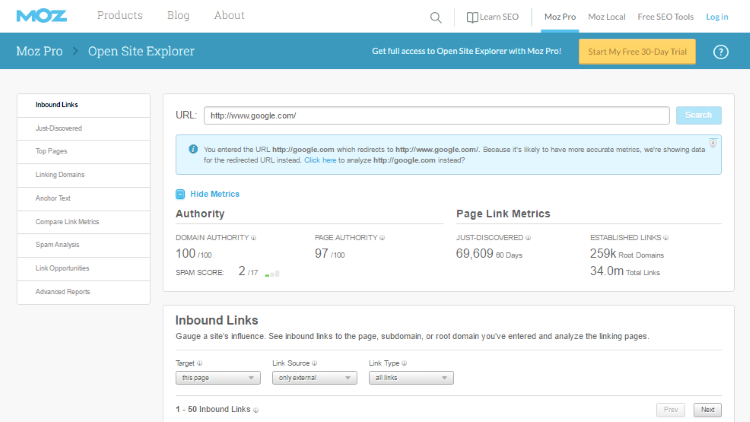Open the Learn SEO book icon
Image resolution: width=750 pixels, height=422 pixels.
coord(472,17)
